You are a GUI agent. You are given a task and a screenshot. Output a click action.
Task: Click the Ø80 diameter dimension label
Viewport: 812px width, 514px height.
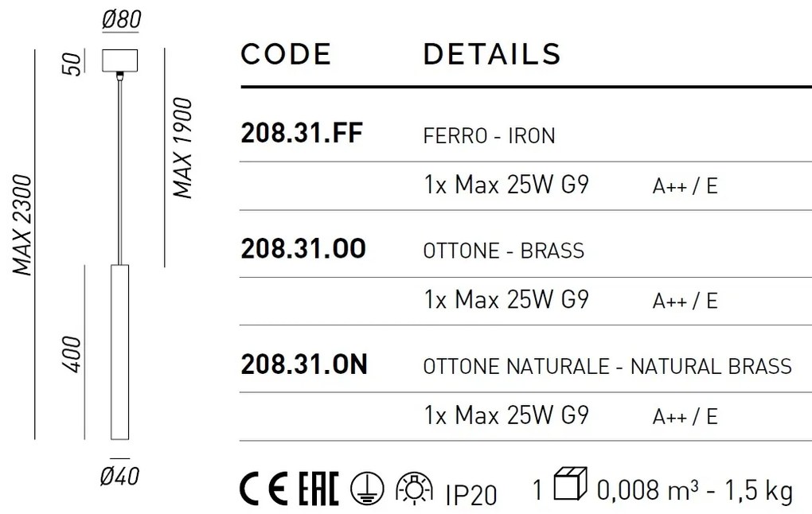pos(121,20)
